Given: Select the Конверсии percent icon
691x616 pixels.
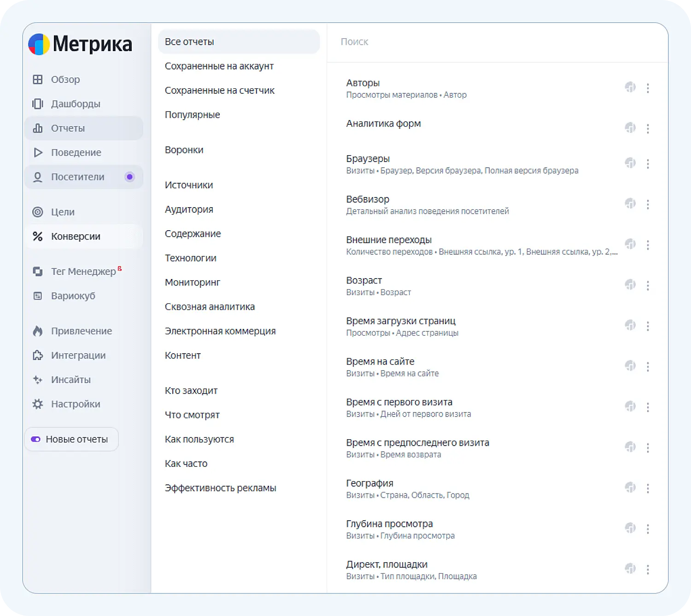Looking at the screenshot, I should coord(38,236).
